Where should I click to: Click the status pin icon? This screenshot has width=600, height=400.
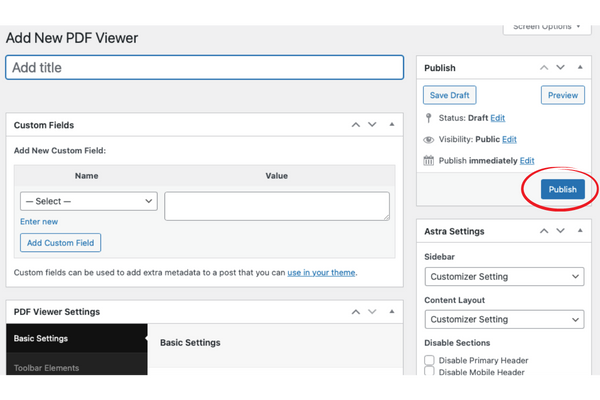429,118
